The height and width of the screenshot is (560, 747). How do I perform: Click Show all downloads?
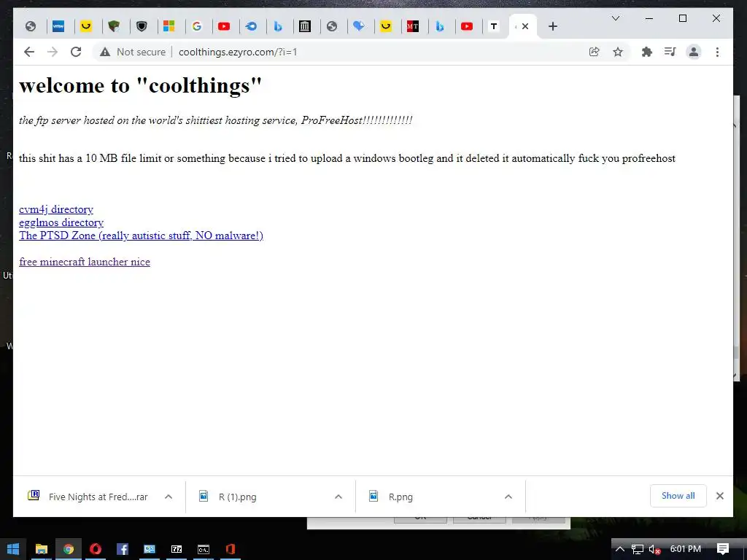[x=678, y=496]
